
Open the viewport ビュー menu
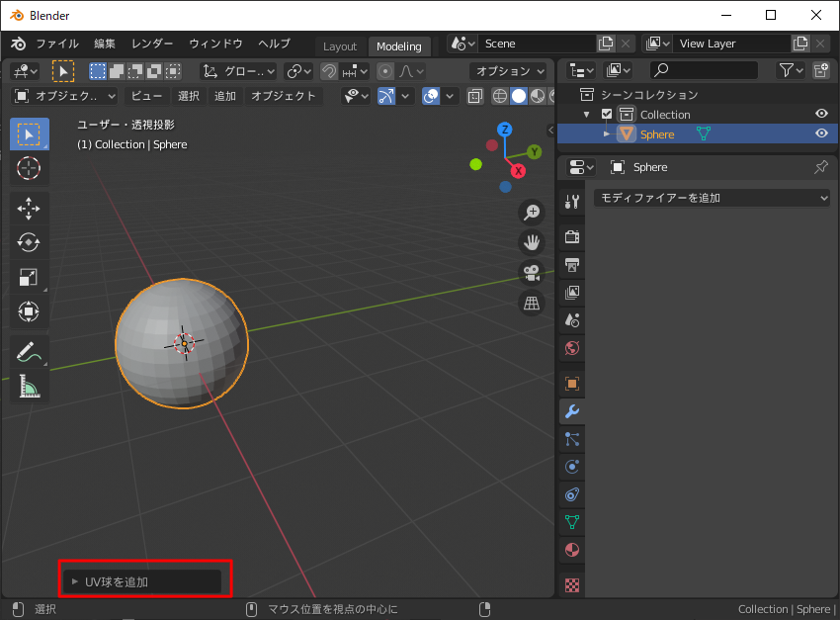pyautogui.click(x=146, y=96)
